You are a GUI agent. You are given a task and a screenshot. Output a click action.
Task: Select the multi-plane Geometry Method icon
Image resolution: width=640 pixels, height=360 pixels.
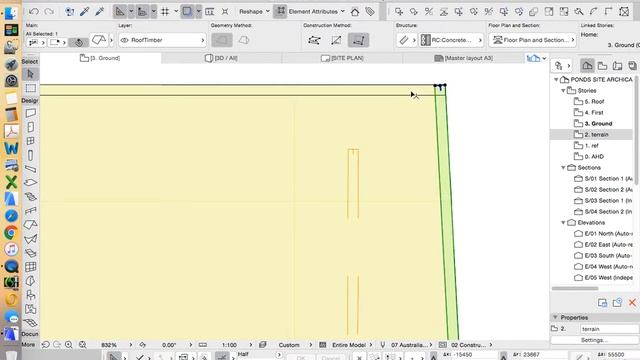tap(244, 40)
